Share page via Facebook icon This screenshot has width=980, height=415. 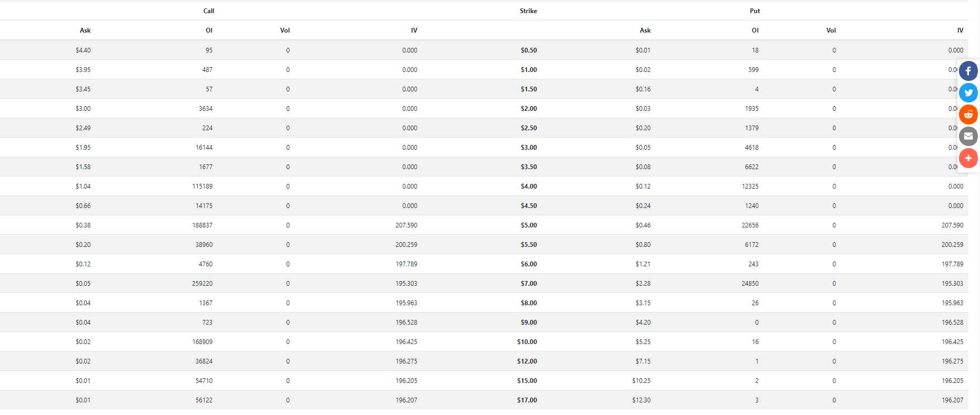[x=968, y=71]
